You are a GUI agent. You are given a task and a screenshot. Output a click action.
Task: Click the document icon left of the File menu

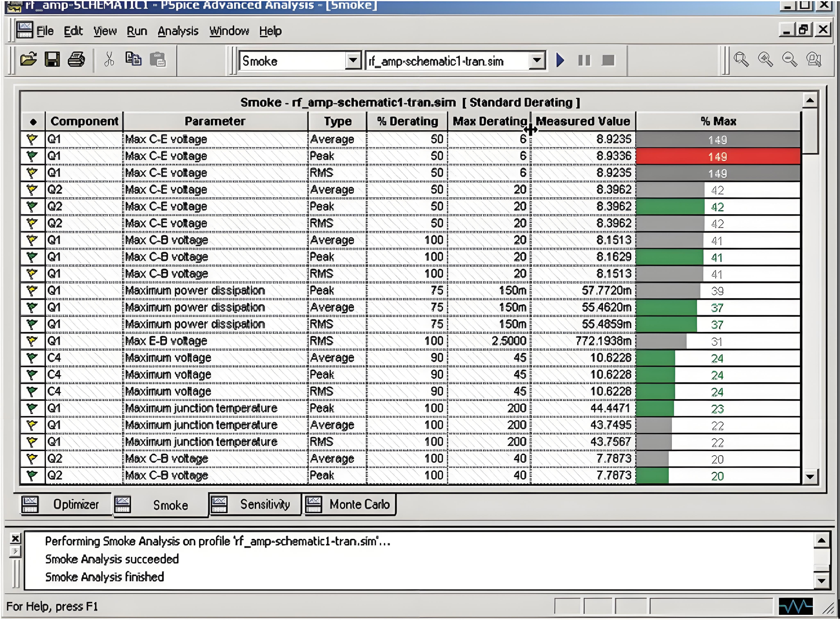coord(24,30)
